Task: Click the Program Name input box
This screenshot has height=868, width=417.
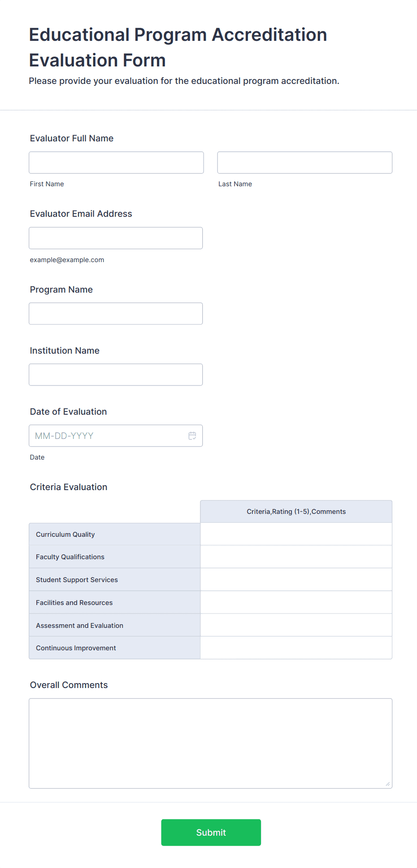Action: [115, 313]
